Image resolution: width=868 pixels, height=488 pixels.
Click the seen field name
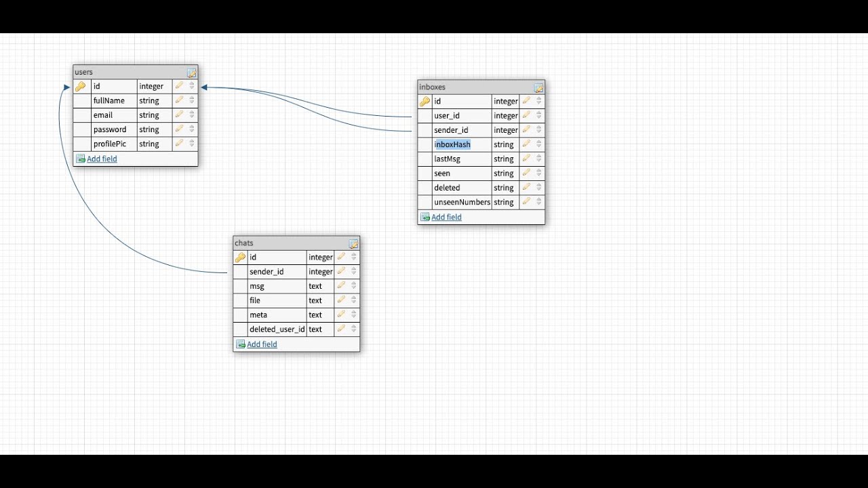click(442, 174)
